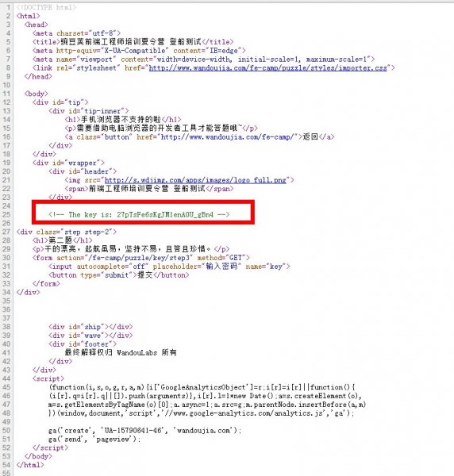Click the title tag text on line 5
454x476 pixels.
(133, 42)
